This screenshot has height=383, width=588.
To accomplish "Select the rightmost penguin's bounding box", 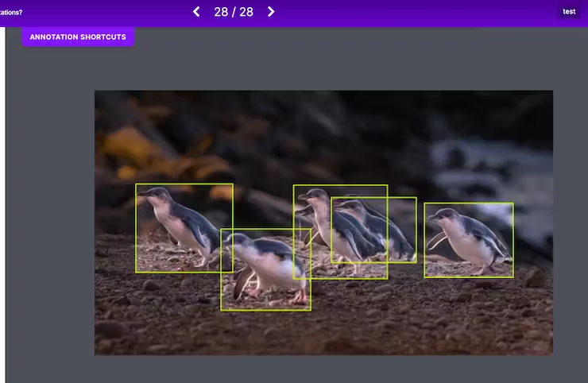I will 468,240.
